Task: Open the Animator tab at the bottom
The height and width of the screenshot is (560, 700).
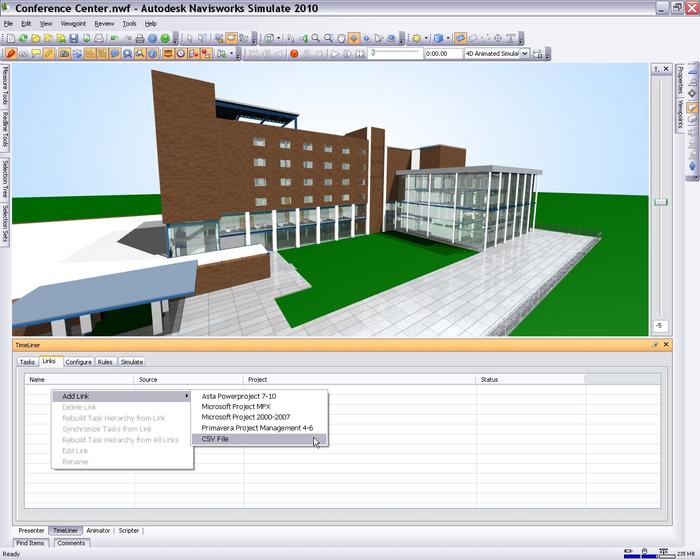Action: 98,531
